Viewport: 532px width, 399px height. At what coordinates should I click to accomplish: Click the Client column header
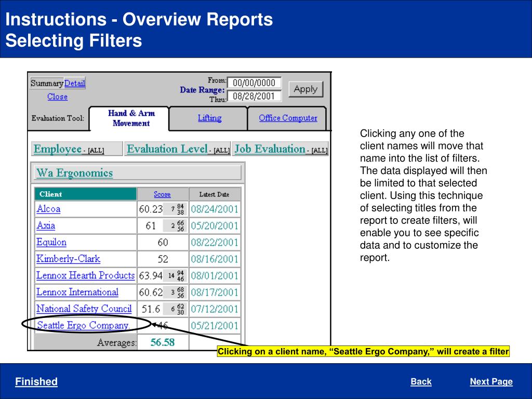(x=86, y=194)
